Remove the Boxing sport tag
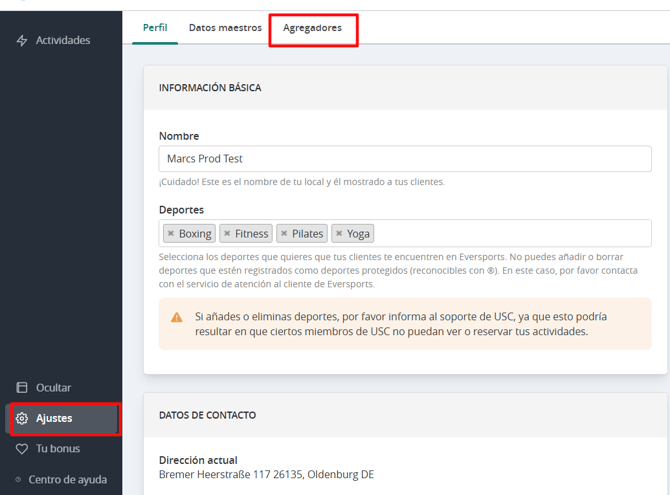The width and height of the screenshot is (670, 495). tap(171, 233)
